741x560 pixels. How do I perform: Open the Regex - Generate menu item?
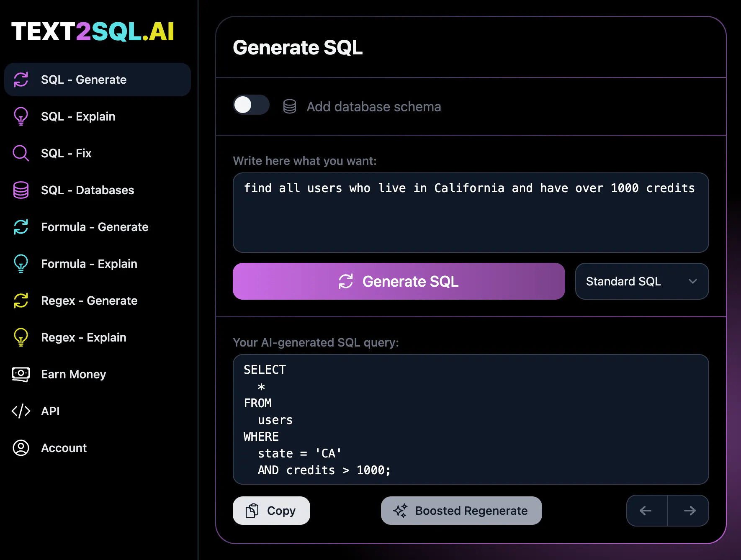tap(97, 301)
